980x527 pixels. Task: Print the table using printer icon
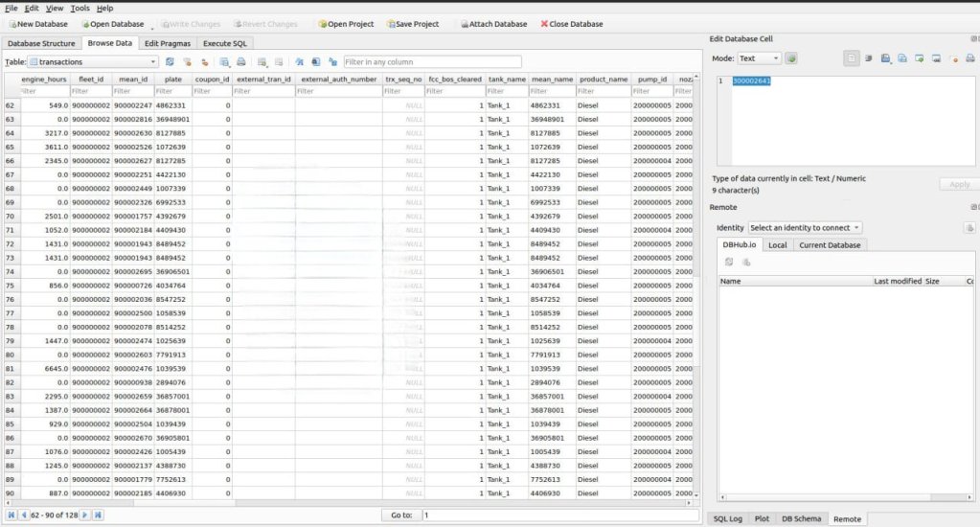(241, 62)
